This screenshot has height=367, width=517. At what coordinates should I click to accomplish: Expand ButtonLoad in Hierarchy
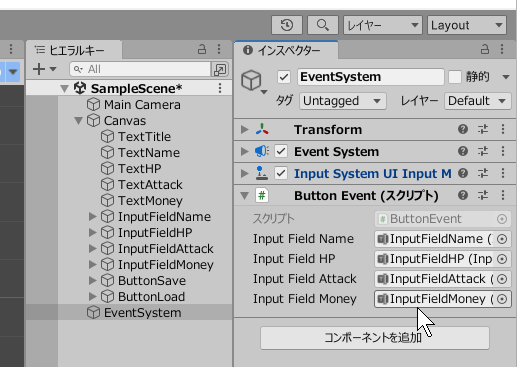click(92, 297)
